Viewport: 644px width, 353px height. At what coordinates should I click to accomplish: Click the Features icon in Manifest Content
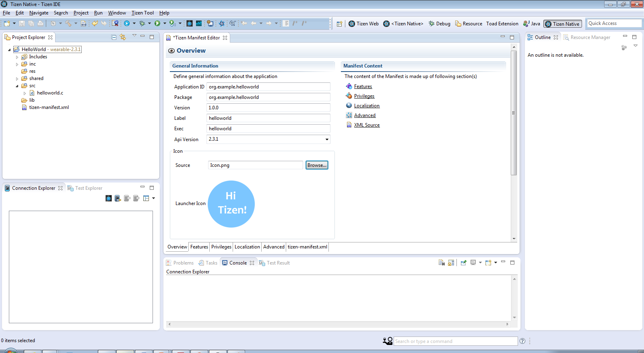pyautogui.click(x=349, y=86)
